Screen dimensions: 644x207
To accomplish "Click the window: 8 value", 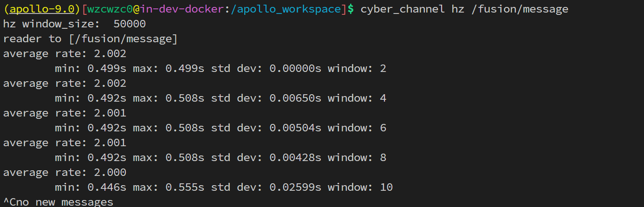I will pyautogui.click(x=357, y=158).
